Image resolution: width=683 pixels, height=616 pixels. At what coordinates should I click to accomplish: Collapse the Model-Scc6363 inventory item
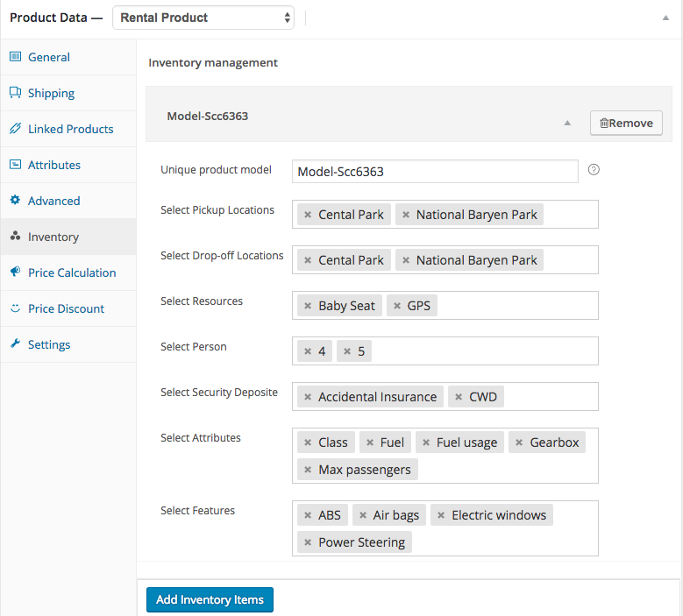pos(567,124)
